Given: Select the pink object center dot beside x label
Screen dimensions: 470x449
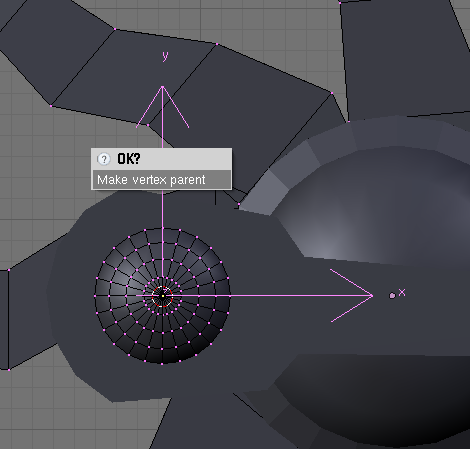Looking at the screenshot, I should tap(392, 296).
